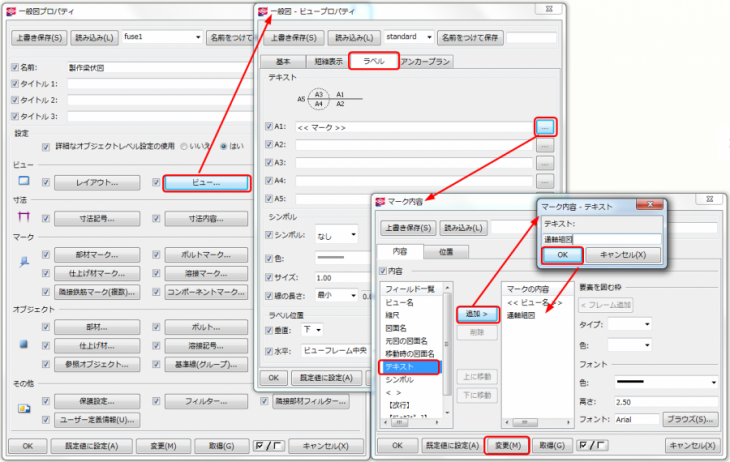Open the 水平 ビューフレーム中央 dropdown
Image resolution: width=730 pixels, height=462 pixels.
pyautogui.click(x=335, y=350)
